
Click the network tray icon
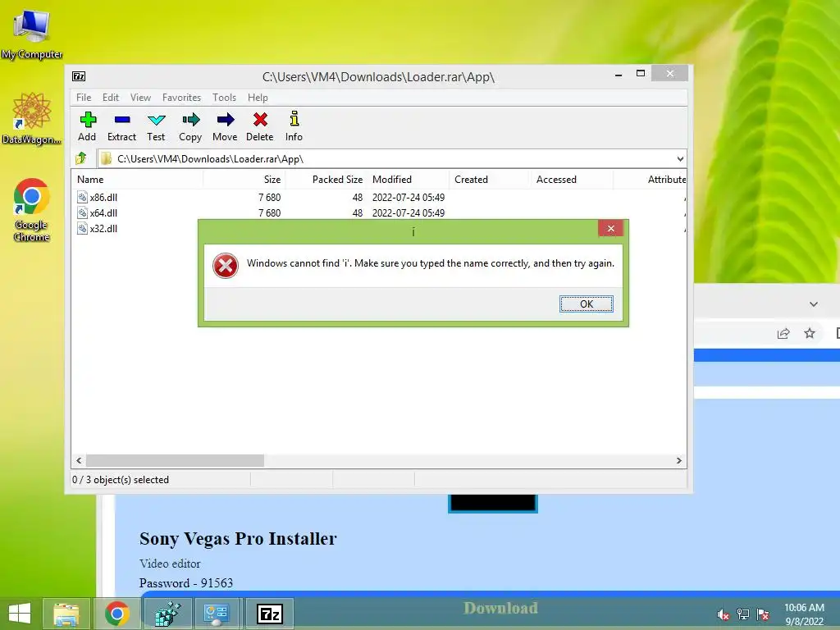(x=743, y=614)
